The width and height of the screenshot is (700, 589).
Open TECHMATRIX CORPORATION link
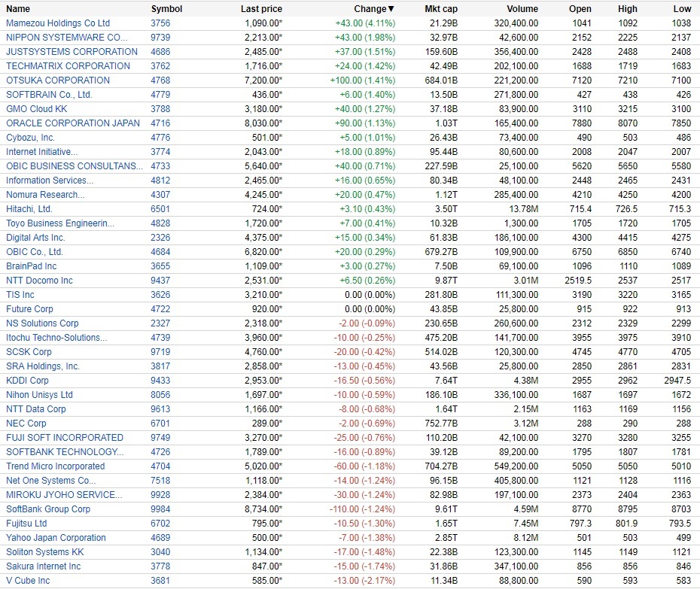68,66
